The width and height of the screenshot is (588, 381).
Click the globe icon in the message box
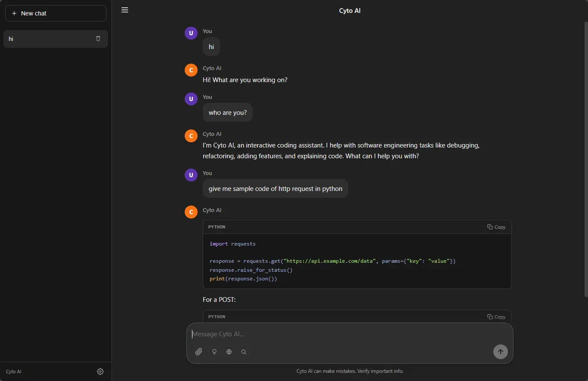pyautogui.click(x=229, y=352)
